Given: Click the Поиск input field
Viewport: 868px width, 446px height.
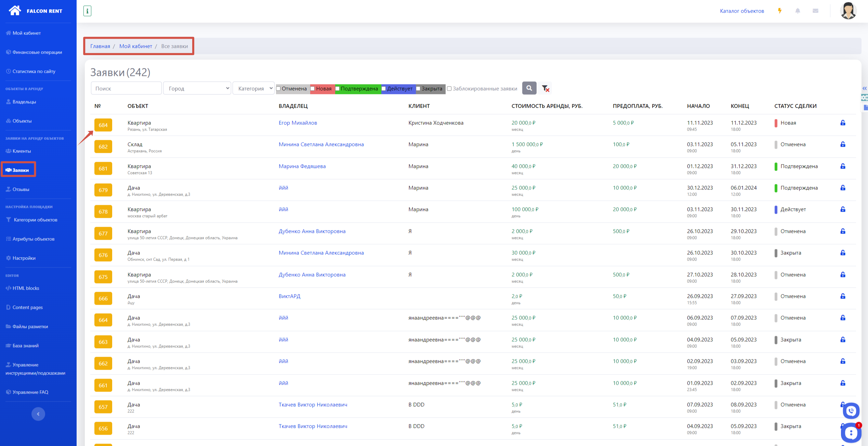Looking at the screenshot, I should [126, 88].
